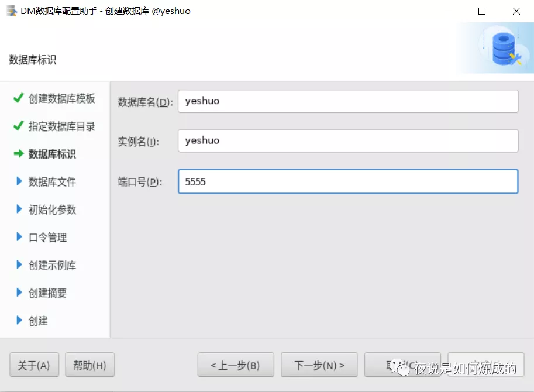Click green checkmark beside 创建数据库模板
The width and height of the screenshot is (534, 392).
pos(18,98)
